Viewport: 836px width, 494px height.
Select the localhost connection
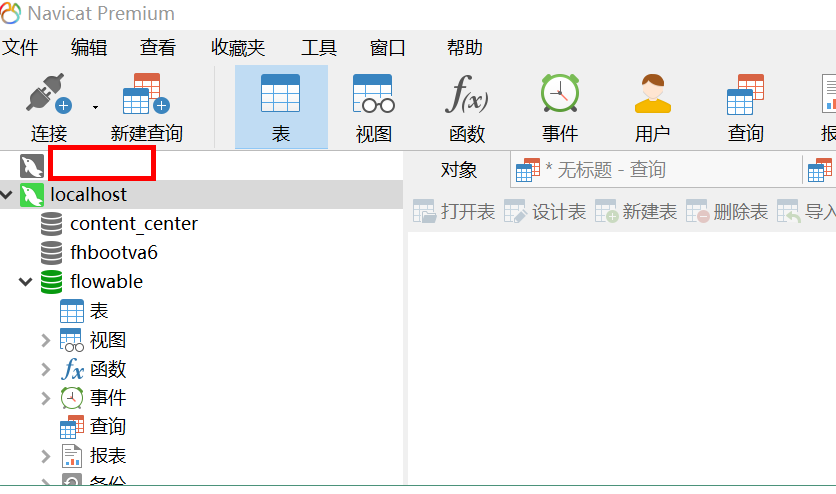click(x=89, y=195)
